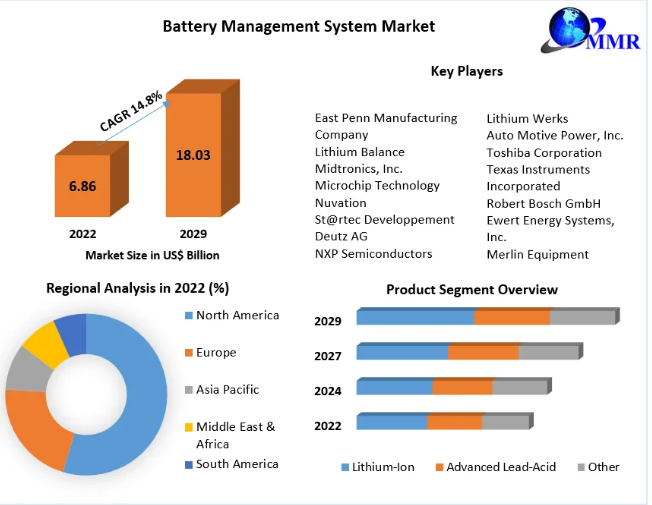
Task: Select the Asia Pacific legend gray square
Action: (x=186, y=390)
